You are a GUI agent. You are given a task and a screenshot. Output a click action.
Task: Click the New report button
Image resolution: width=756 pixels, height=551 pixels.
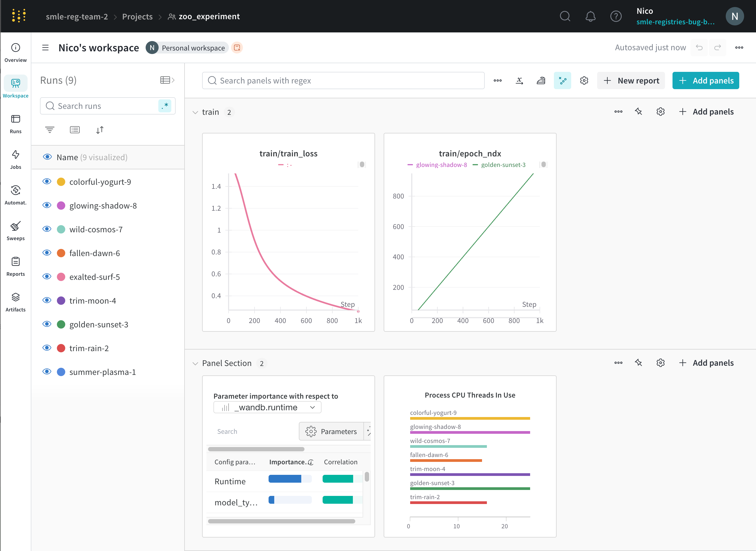tap(631, 80)
